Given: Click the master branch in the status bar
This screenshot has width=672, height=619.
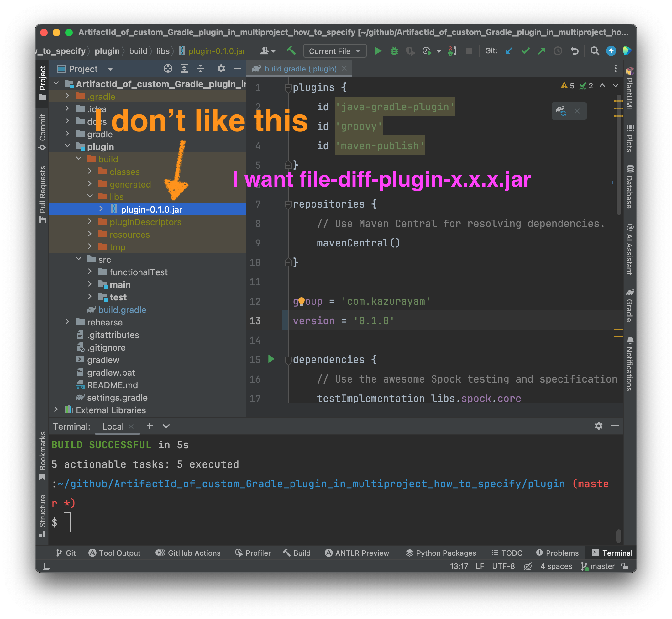Looking at the screenshot, I should pos(602,566).
